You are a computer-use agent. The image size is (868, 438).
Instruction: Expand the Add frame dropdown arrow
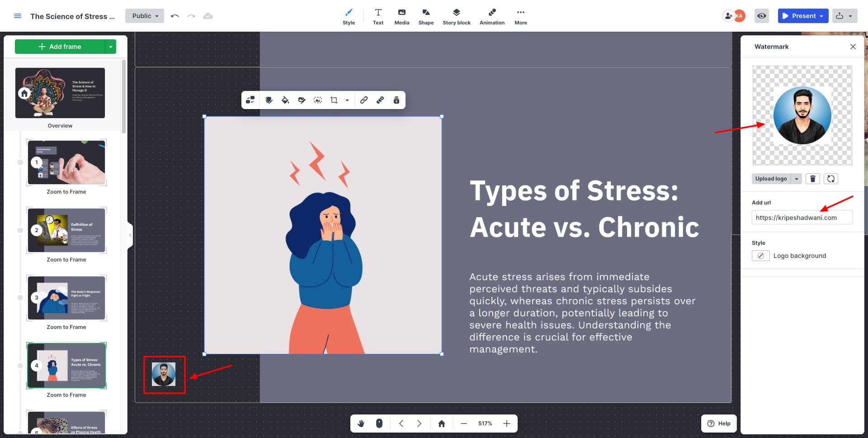point(111,47)
